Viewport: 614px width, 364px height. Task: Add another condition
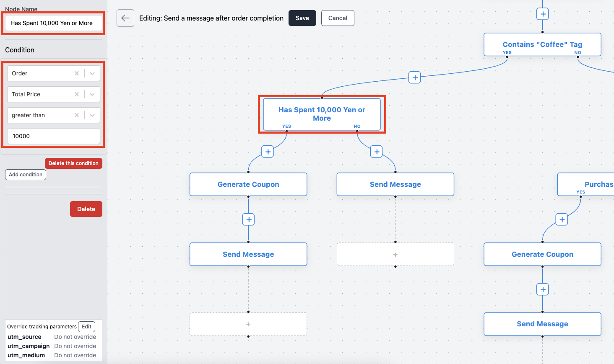[26, 175]
